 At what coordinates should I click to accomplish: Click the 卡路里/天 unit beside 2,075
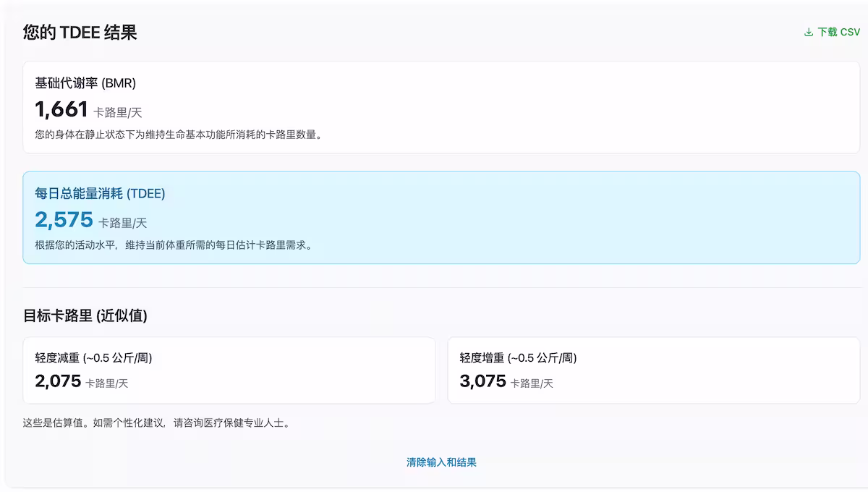(107, 383)
